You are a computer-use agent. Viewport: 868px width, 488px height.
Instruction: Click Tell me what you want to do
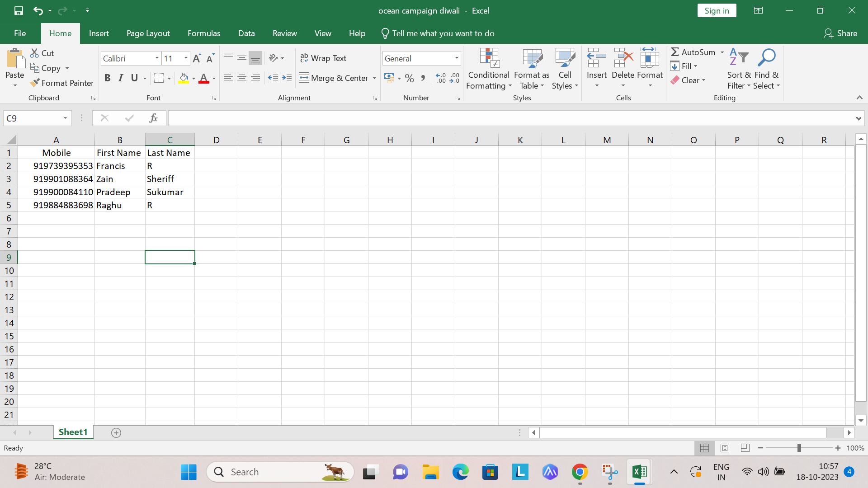(438, 33)
